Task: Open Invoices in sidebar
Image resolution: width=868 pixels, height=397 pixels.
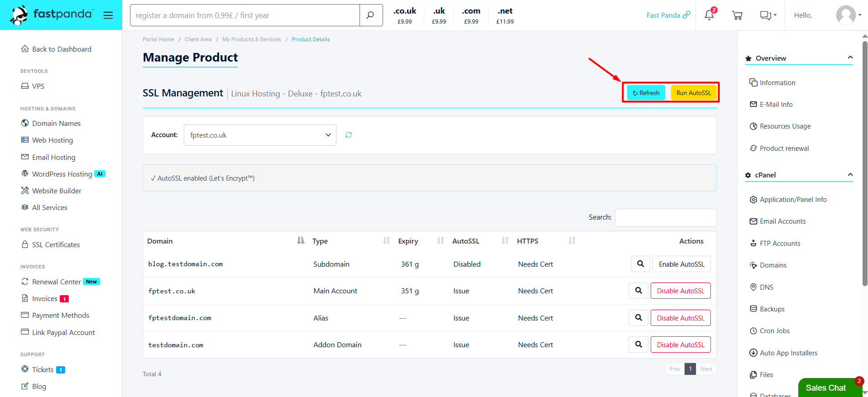Action: (45, 298)
